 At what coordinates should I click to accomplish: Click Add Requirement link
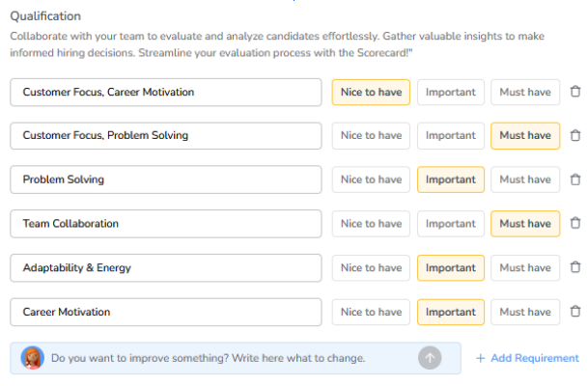click(x=527, y=358)
